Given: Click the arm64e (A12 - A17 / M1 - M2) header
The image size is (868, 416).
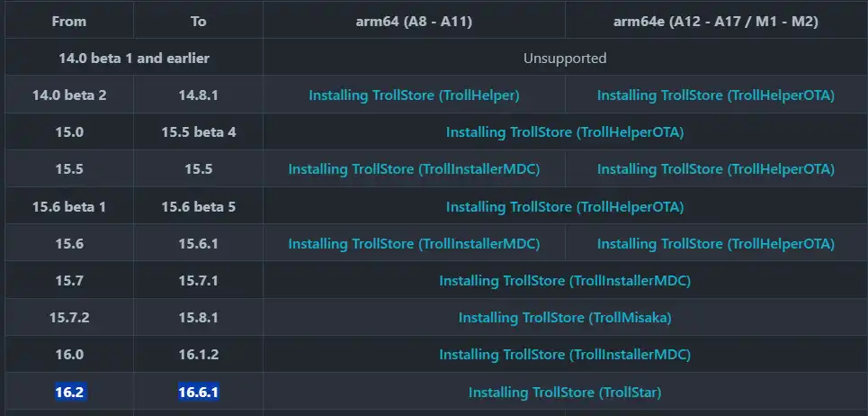Looking at the screenshot, I should [x=716, y=22].
